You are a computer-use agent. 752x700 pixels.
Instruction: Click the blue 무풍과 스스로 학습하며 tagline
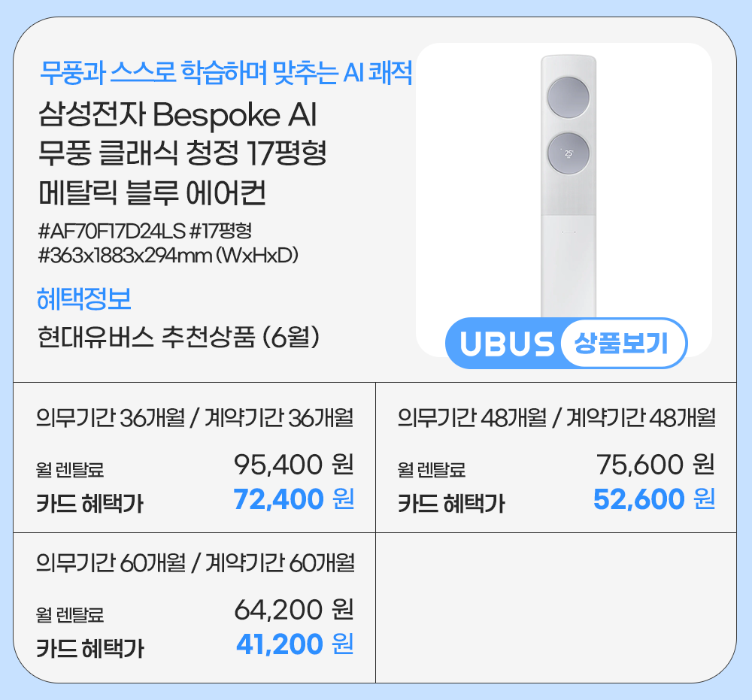[226, 74]
